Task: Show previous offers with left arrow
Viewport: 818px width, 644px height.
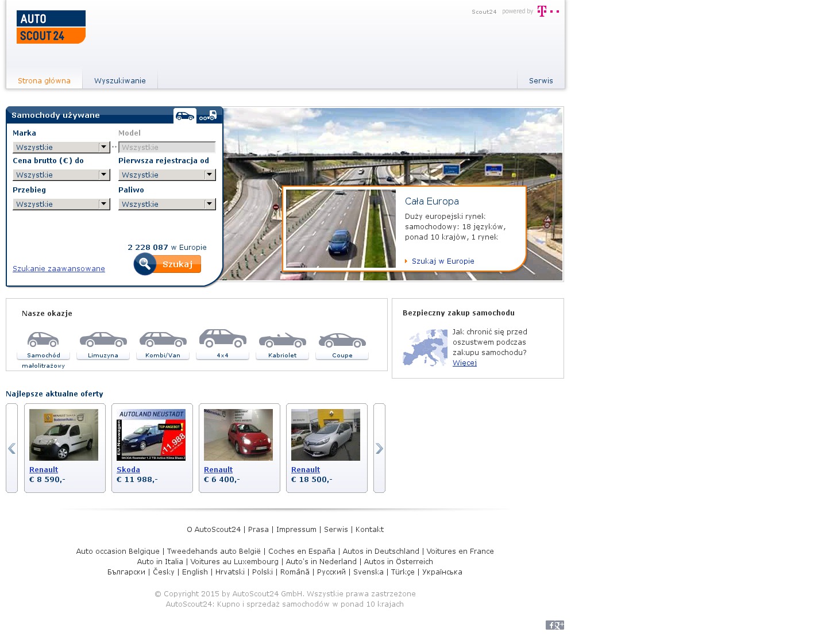Action: (x=11, y=449)
